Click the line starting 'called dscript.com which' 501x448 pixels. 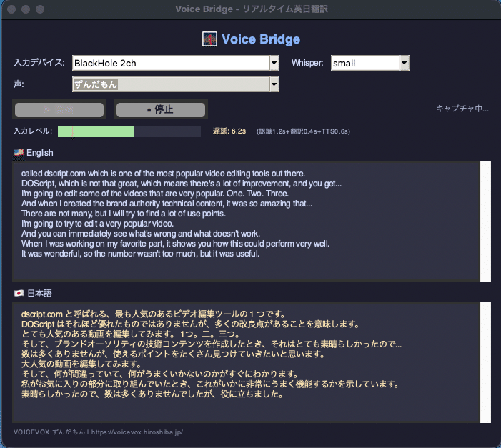click(x=163, y=174)
